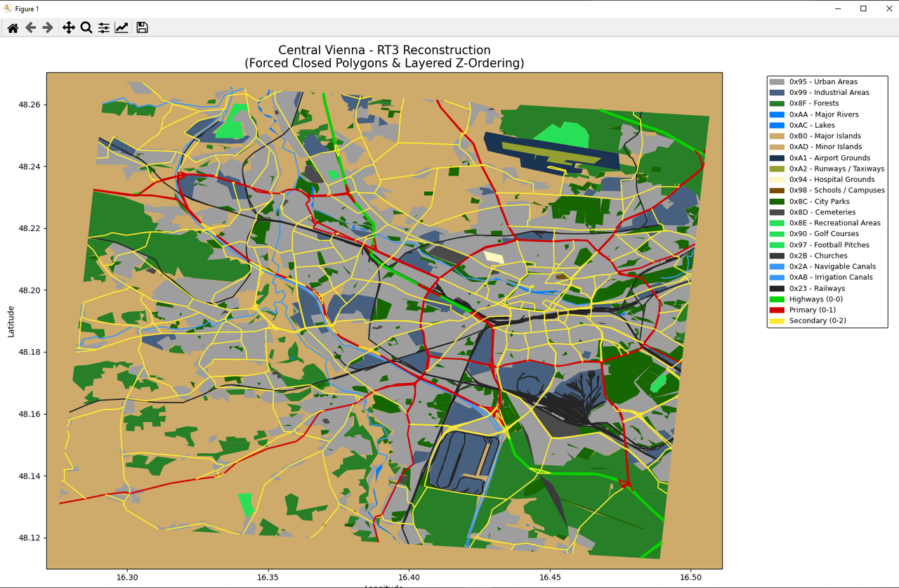
Task: Click the Latitude axis label
Action: [x=11, y=321]
